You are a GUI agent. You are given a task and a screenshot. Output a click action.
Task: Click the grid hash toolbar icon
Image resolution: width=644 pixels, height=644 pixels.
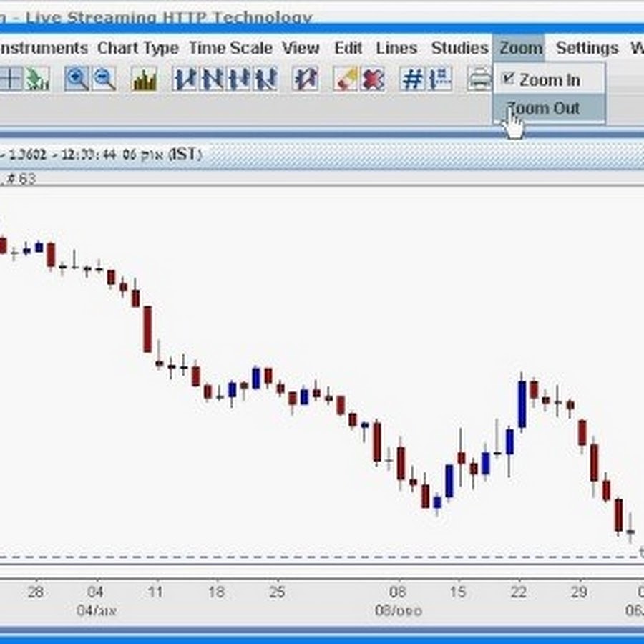point(413,79)
